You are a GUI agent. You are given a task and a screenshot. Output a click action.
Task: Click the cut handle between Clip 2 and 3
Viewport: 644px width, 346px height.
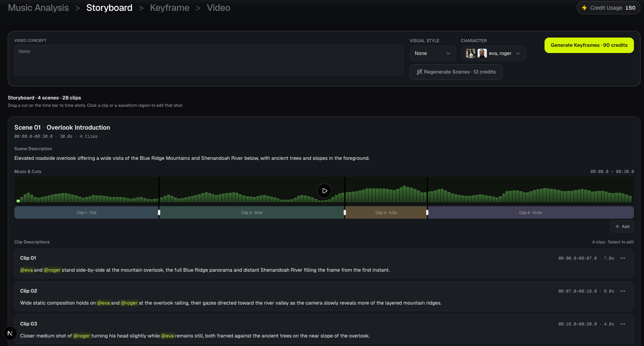(x=345, y=212)
